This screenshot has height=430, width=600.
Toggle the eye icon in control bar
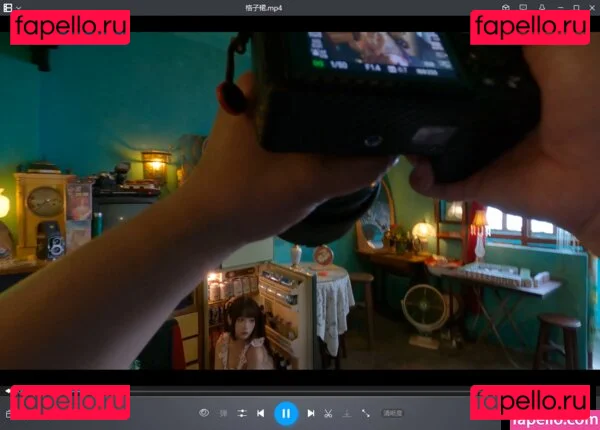click(204, 412)
